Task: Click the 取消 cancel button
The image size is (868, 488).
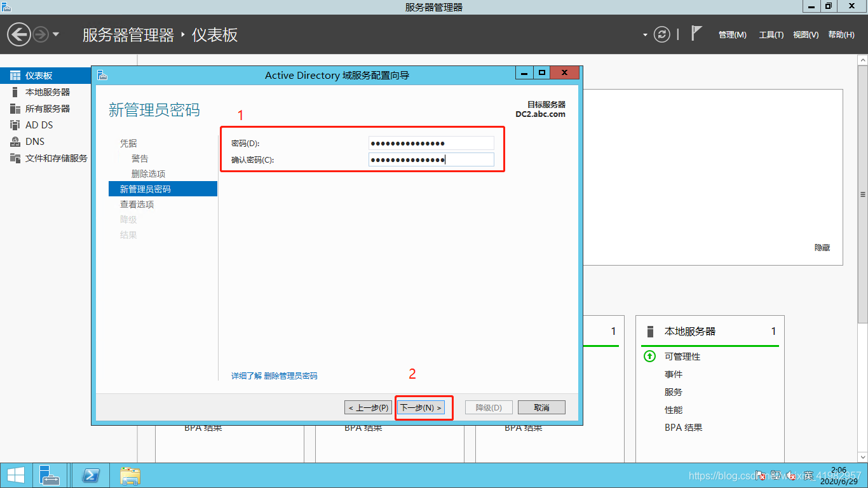Action: point(541,407)
